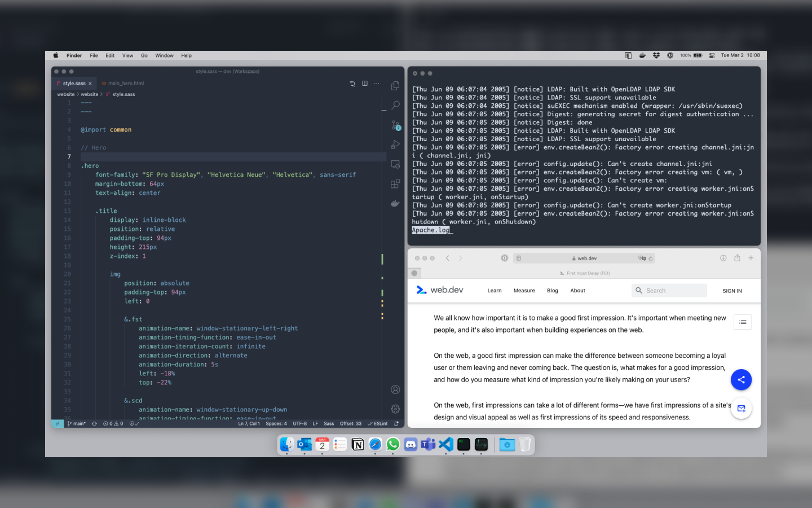Click web.dev logo

click(439, 290)
